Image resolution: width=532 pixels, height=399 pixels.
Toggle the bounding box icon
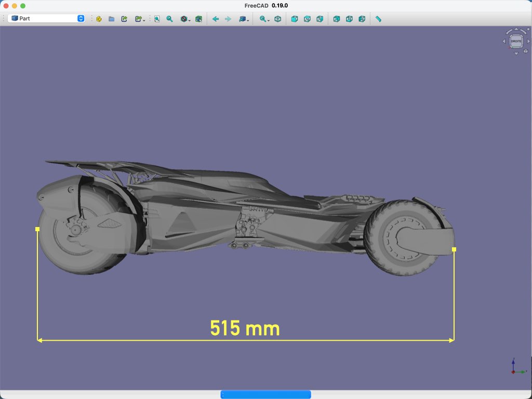(198, 19)
